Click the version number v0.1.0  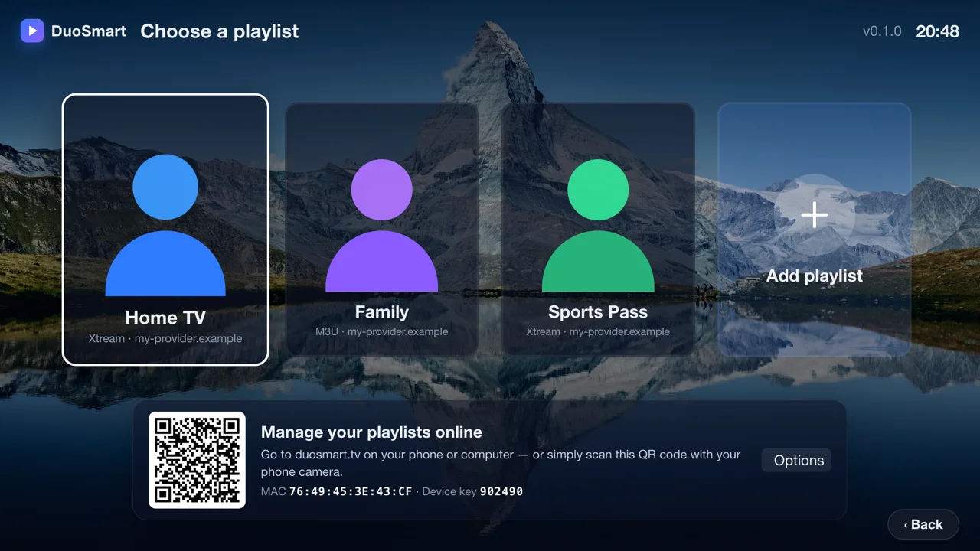point(882,31)
